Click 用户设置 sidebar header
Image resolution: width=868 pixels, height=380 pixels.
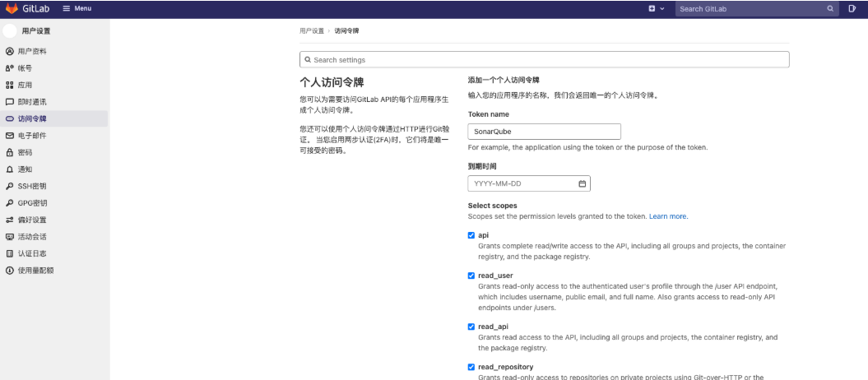click(36, 31)
